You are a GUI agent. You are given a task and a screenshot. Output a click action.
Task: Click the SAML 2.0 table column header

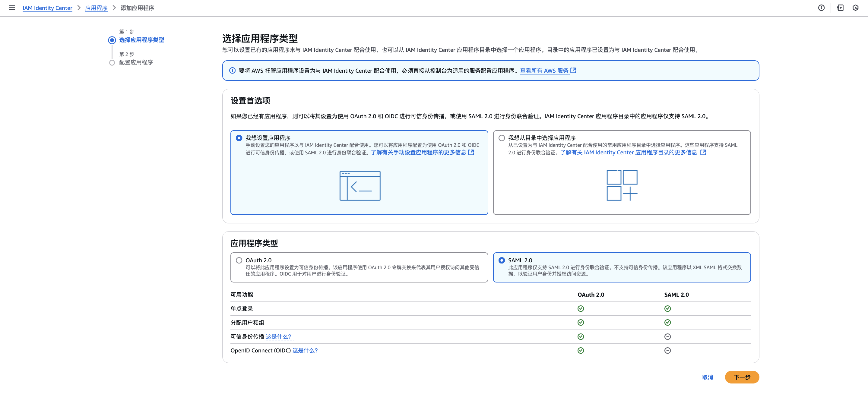coord(676,295)
